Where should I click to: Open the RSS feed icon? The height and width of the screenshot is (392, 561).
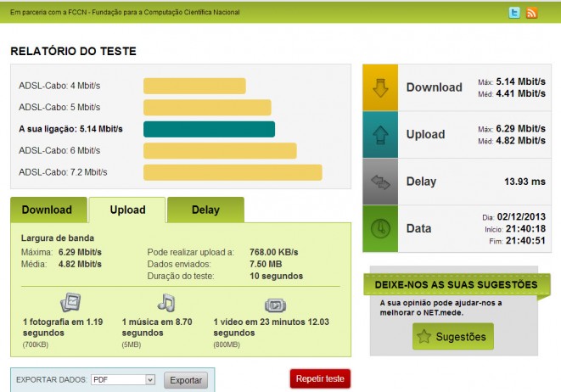(x=532, y=13)
